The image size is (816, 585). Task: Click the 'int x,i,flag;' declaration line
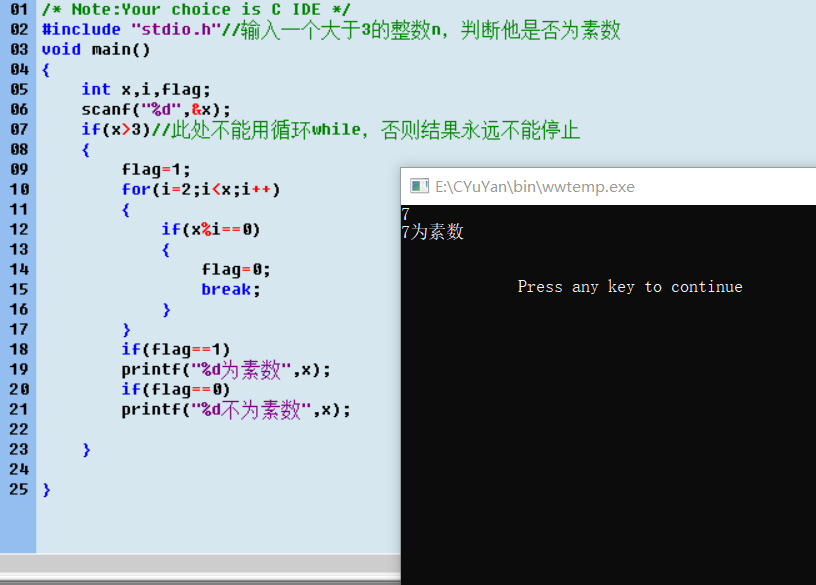coord(146,90)
